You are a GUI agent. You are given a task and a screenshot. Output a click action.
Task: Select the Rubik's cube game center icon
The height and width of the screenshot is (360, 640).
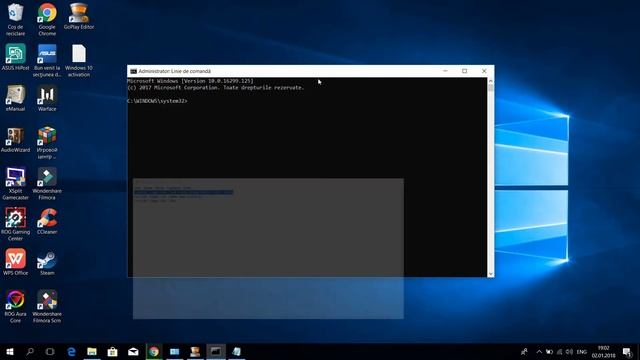tap(47, 143)
